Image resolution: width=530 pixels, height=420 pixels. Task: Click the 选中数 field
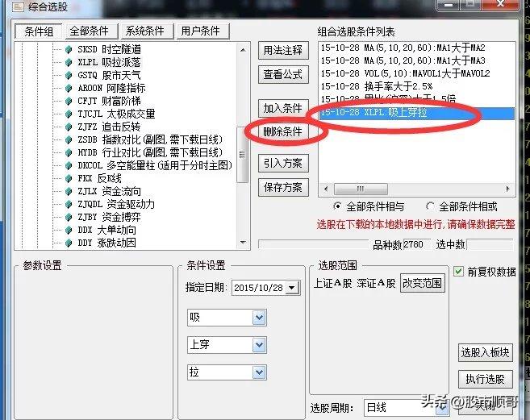click(490, 244)
